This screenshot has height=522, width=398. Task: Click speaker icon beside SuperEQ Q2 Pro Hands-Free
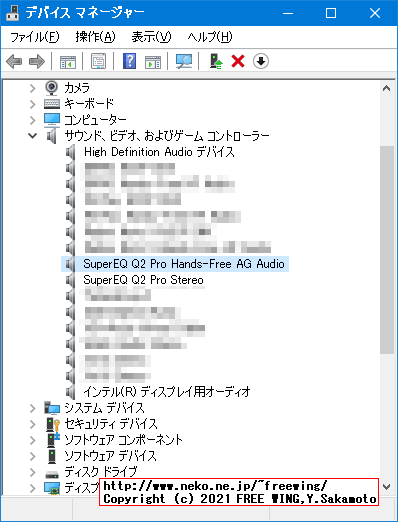(x=70, y=264)
